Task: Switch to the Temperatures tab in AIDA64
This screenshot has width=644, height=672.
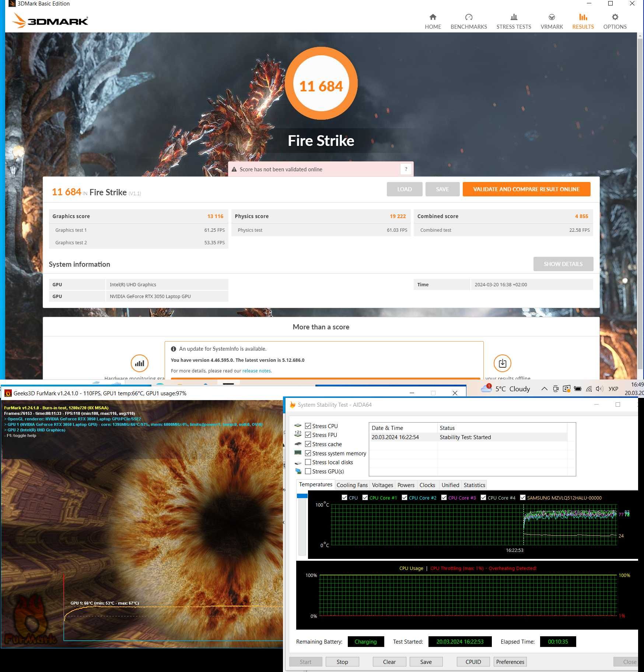Action: click(315, 484)
